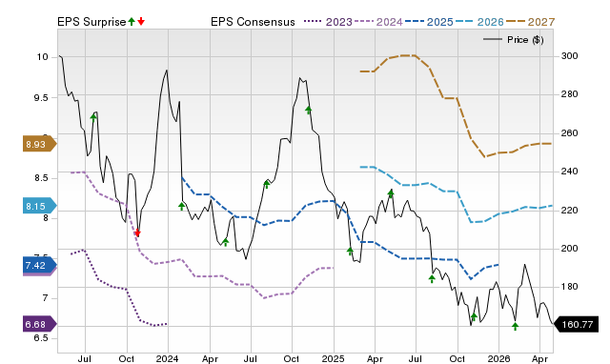Click the purple 6.68 value tag

pyautogui.click(x=39, y=324)
